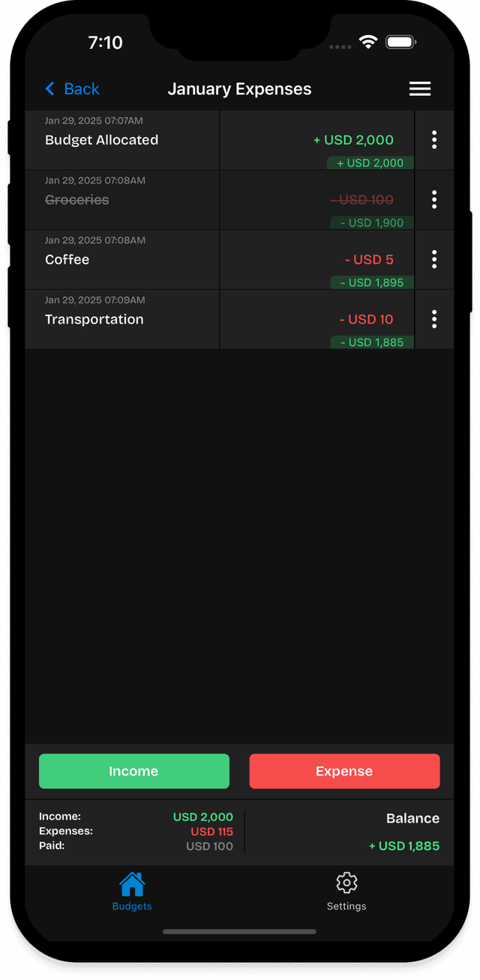Tap the red Expense button

click(344, 771)
